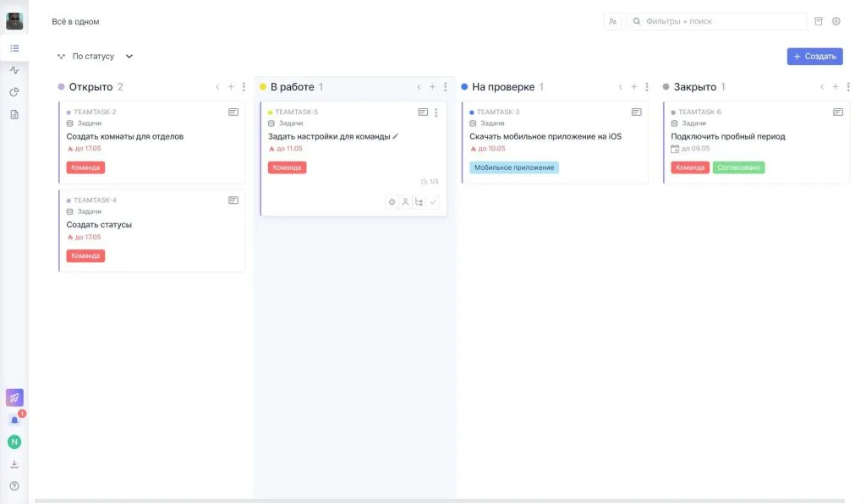The image size is (866, 504).
Task: Click the members icon beside search field
Action: [x=612, y=21]
